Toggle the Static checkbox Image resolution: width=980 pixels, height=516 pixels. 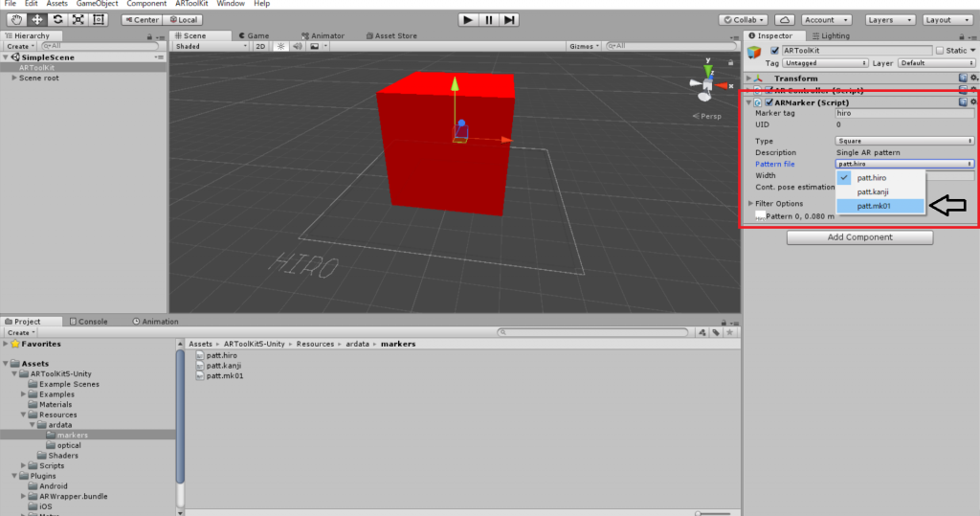(x=940, y=51)
